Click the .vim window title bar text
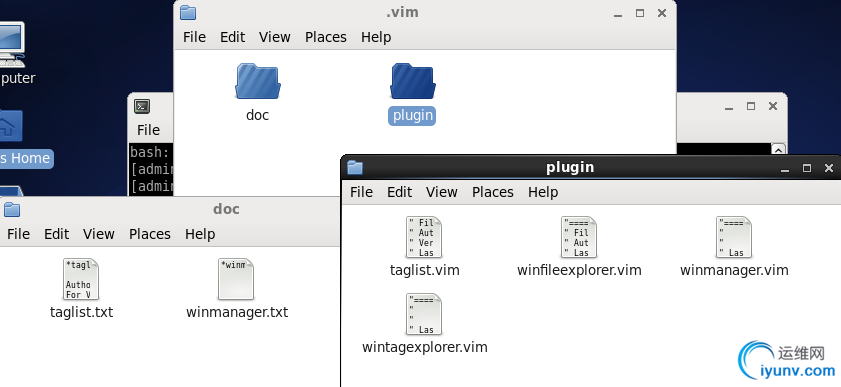 (402, 12)
